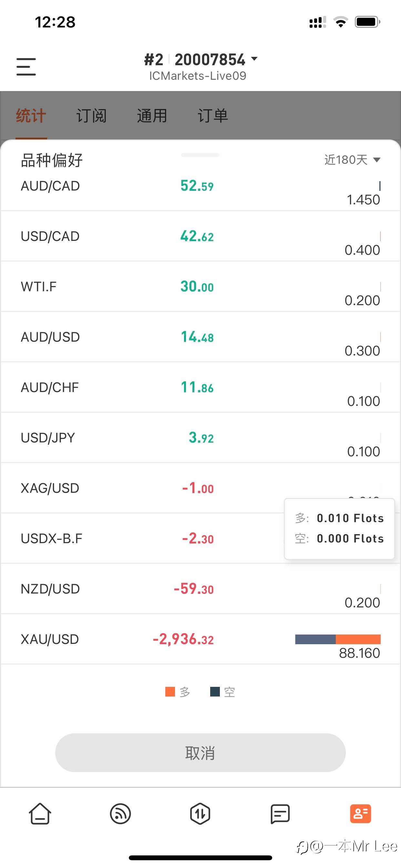
Task: Select the 通用 tab
Action: coord(152,116)
